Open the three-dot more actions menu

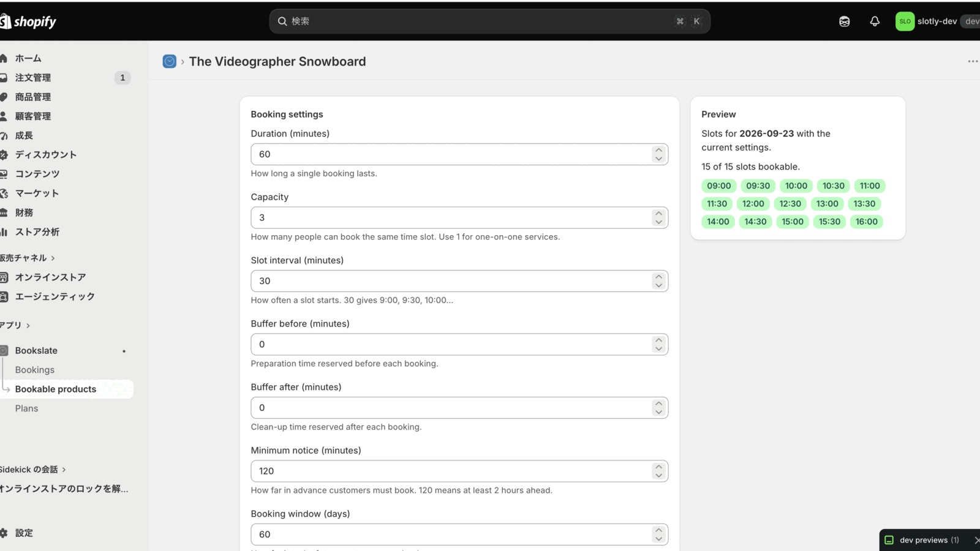[973, 61]
